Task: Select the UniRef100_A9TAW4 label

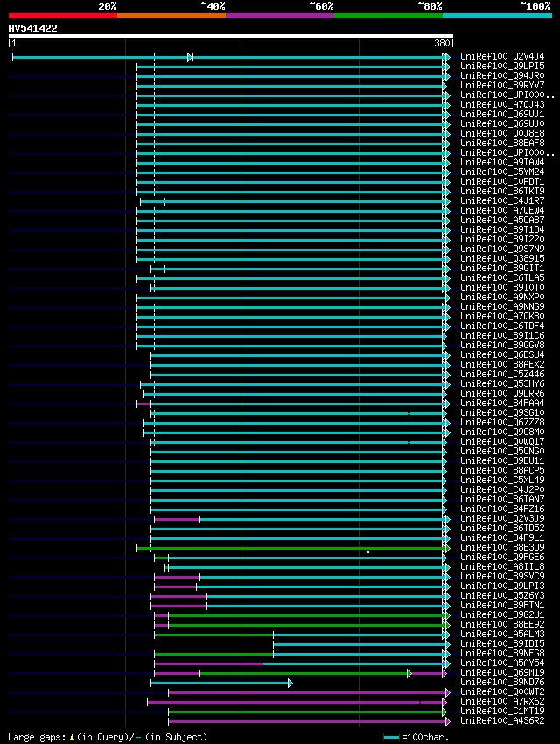Action: pyautogui.click(x=502, y=162)
